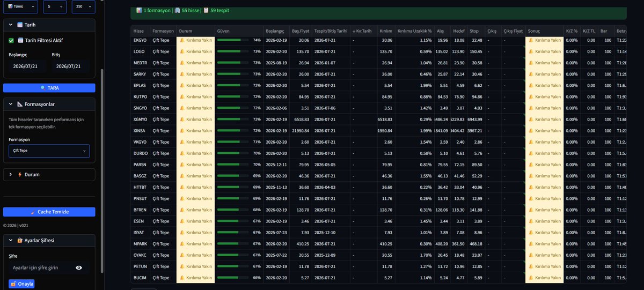
Task: Click the bell icon in BFREN's Durum cell
Action: click(182, 210)
